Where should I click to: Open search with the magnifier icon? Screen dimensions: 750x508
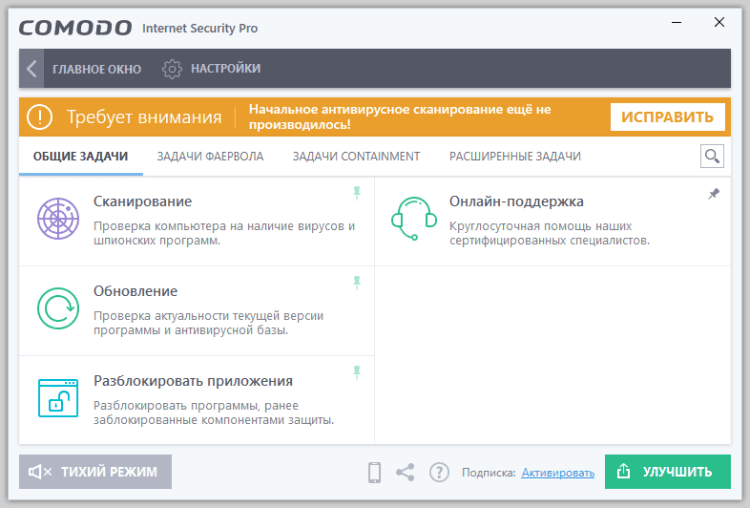pyautogui.click(x=712, y=156)
